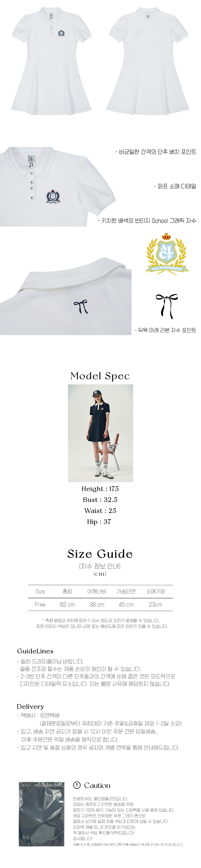Click the Caution exclamation mark icon
Viewport: 201px width, 868px height.
77,785
